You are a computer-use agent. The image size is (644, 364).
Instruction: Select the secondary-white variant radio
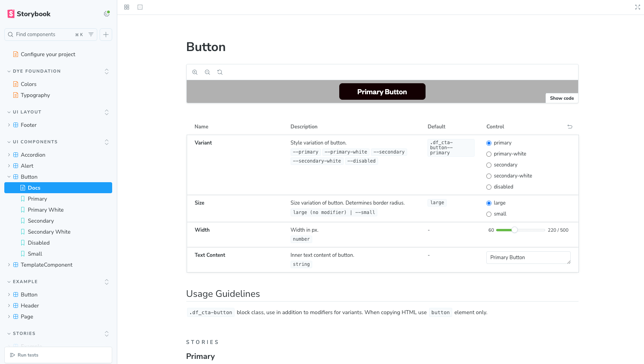(489, 176)
